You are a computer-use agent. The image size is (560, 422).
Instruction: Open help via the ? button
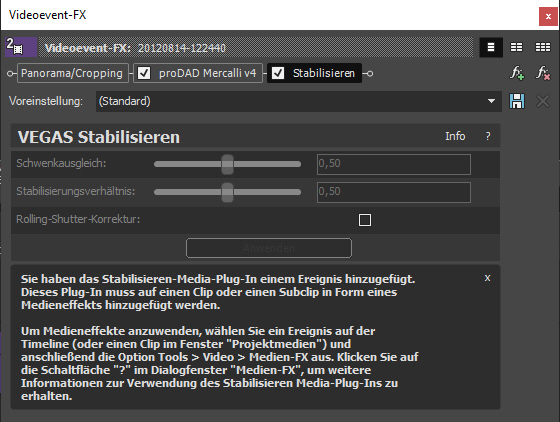[488, 136]
